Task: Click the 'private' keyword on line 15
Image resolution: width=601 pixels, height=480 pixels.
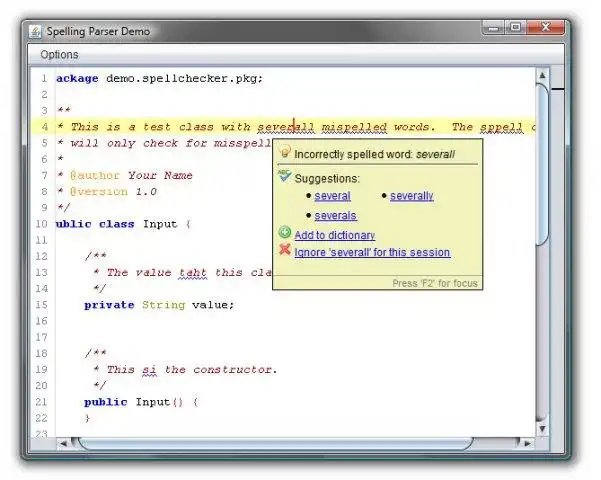Action: coord(109,305)
